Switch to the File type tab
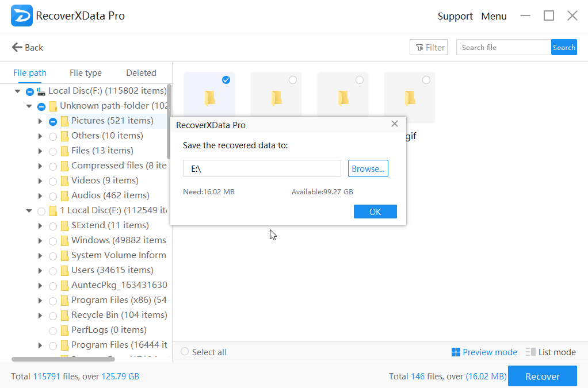The height and width of the screenshot is (388, 588). coord(86,73)
